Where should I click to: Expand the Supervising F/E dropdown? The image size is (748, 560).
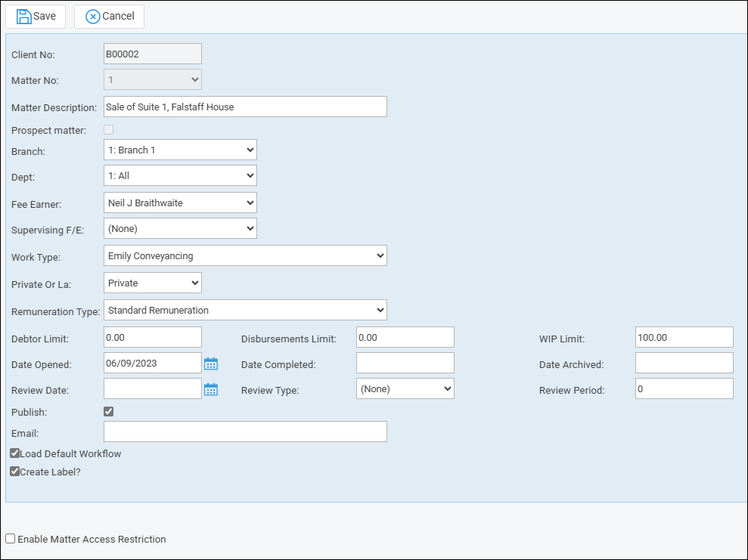click(180, 228)
